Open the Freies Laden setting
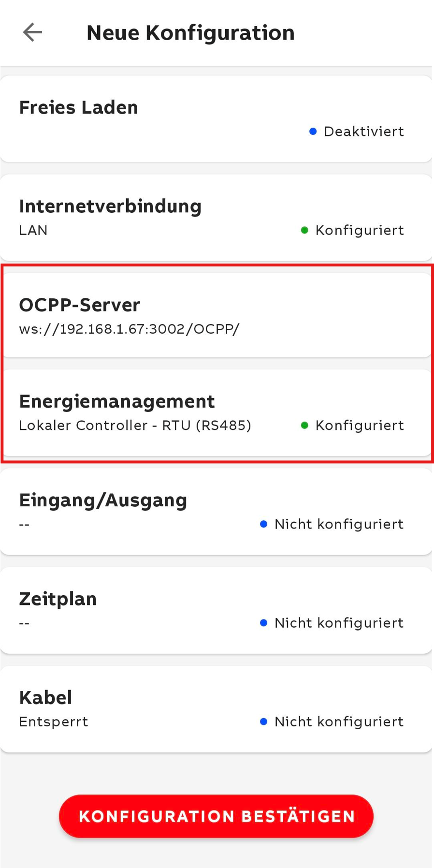 pyautogui.click(x=79, y=107)
